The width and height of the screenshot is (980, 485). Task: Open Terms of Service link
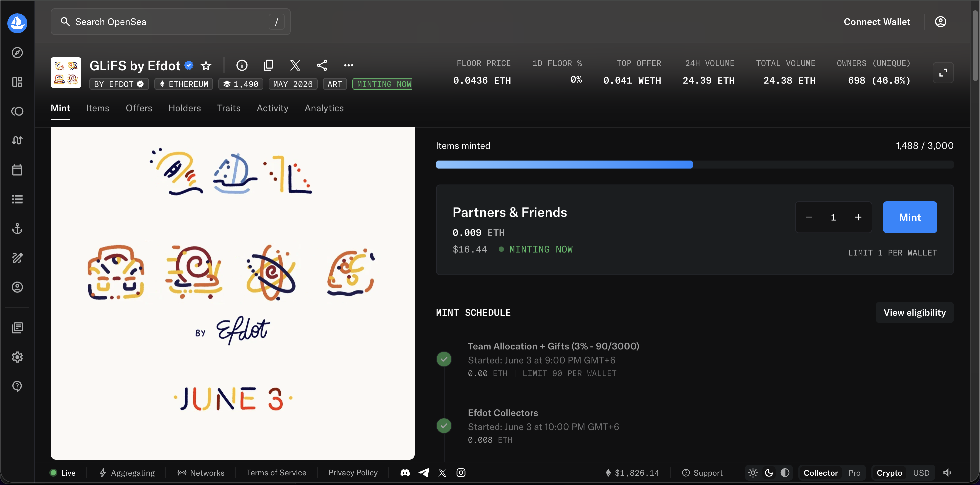tap(276, 472)
